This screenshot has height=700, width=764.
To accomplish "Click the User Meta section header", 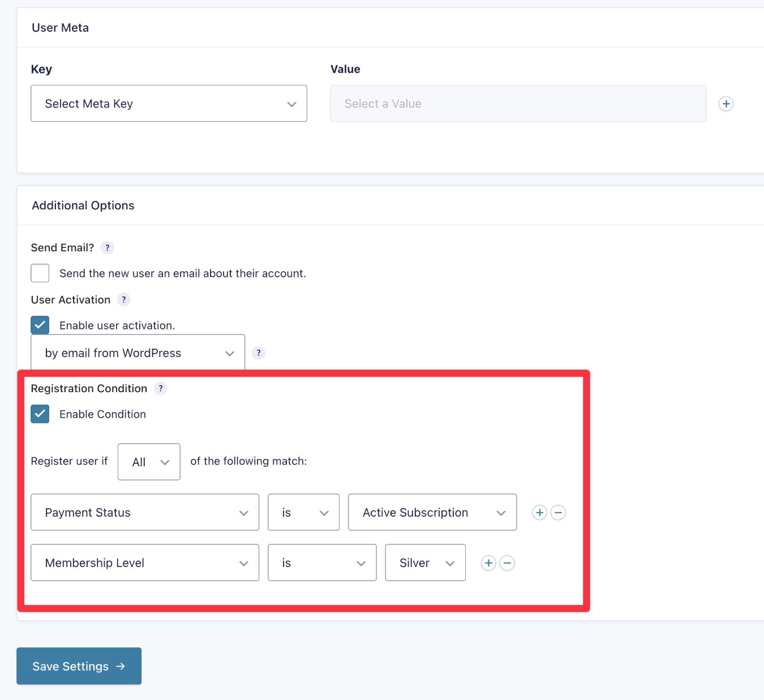I will click(x=60, y=27).
